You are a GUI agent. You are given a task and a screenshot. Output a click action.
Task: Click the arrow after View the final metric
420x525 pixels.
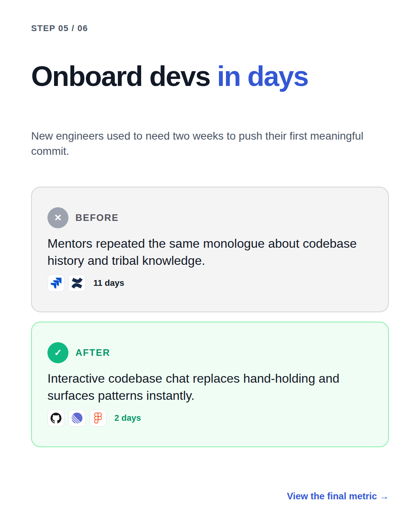(x=384, y=497)
